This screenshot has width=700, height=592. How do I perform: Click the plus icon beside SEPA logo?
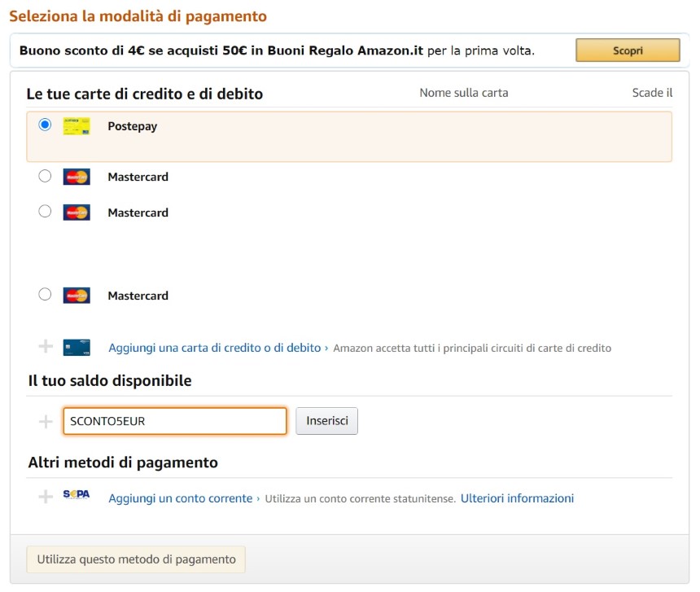(46, 497)
